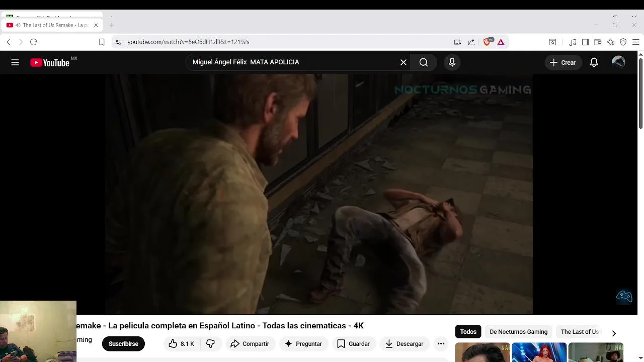Open the media playlist music note icon

(573, 42)
